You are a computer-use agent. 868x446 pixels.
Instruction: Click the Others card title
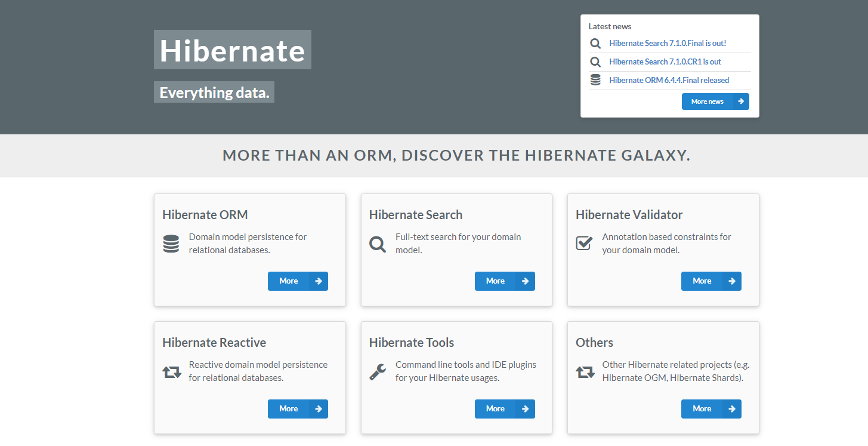coord(594,343)
